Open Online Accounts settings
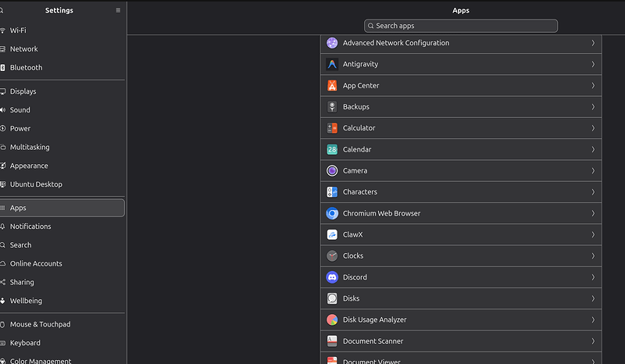Viewport: 625px width, 364px height. (x=62, y=263)
